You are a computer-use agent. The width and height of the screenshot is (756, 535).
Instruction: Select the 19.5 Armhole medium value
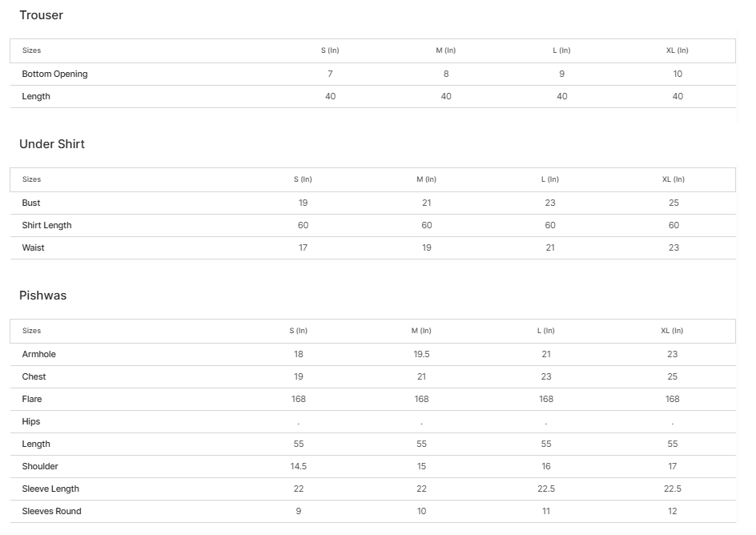421,354
